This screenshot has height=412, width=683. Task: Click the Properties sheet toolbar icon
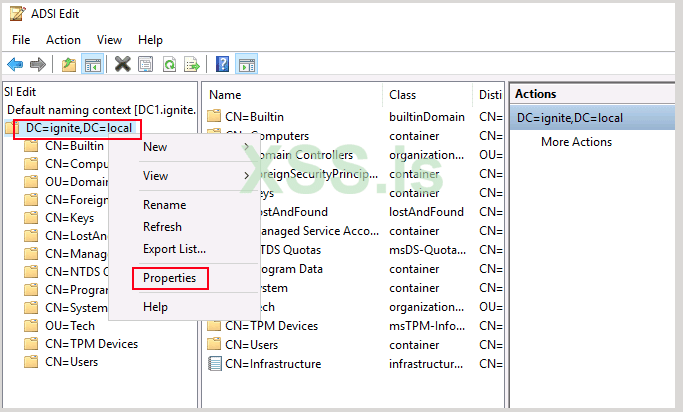point(145,65)
